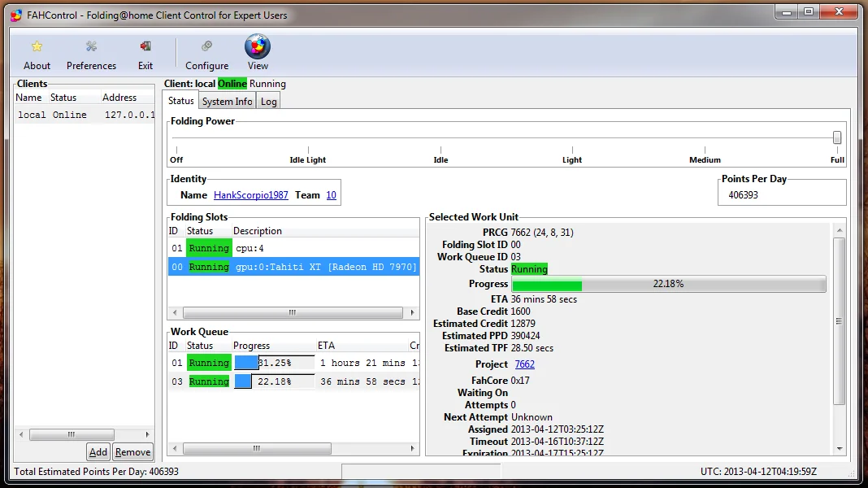Sort Folding Slots by Description header
Viewport: 868px width, 488px height.
point(325,231)
